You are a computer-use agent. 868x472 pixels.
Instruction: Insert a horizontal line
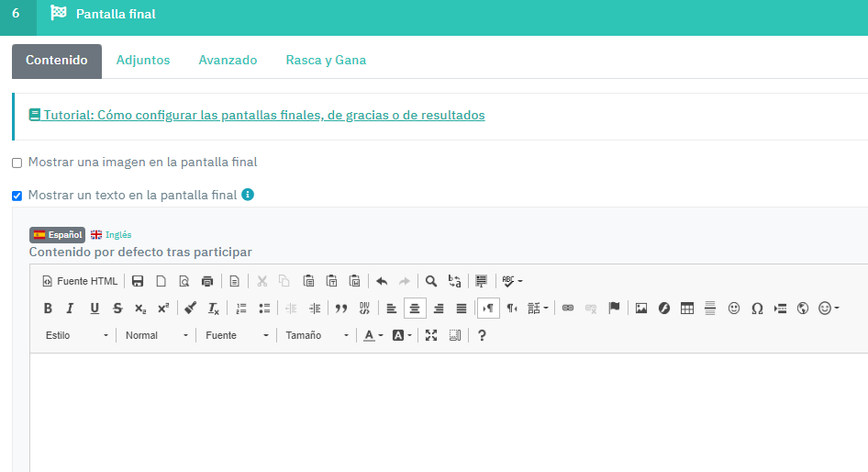[x=710, y=308]
